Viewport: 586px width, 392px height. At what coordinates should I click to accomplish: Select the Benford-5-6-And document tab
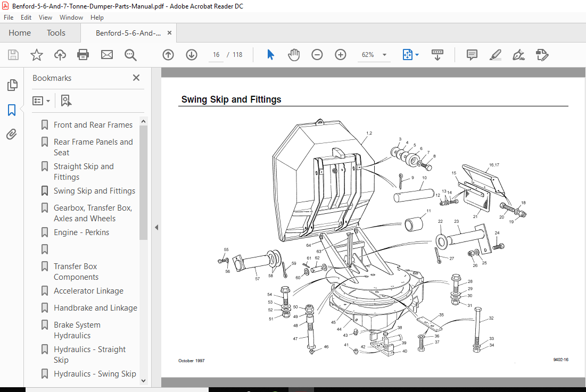(128, 33)
